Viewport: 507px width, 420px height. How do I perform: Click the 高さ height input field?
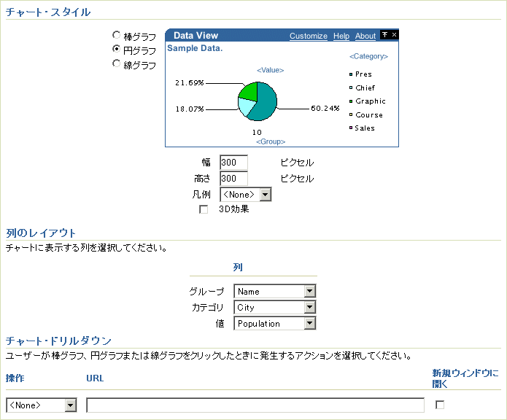[233, 179]
